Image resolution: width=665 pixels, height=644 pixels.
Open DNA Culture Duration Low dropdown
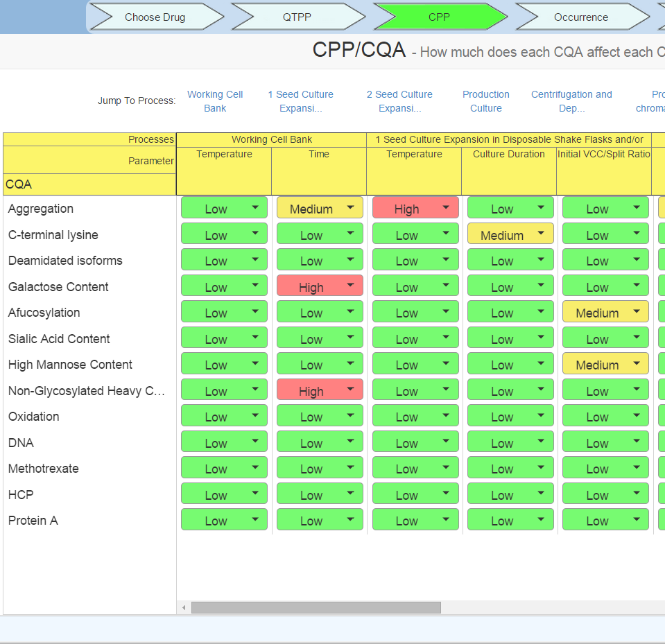[x=510, y=442]
